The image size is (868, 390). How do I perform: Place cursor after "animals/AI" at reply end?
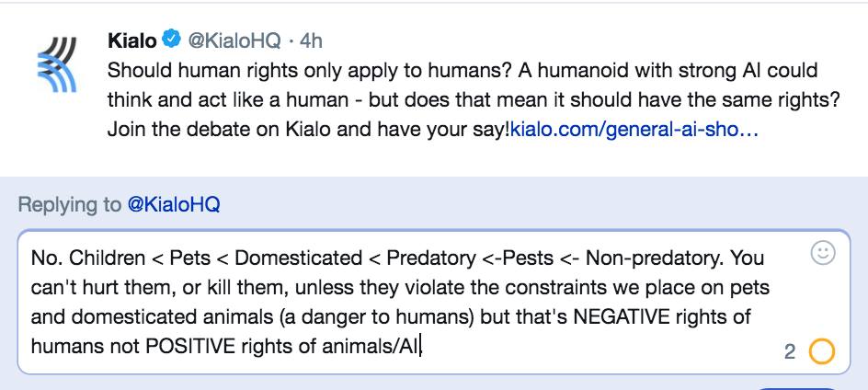tap(422, 347)
